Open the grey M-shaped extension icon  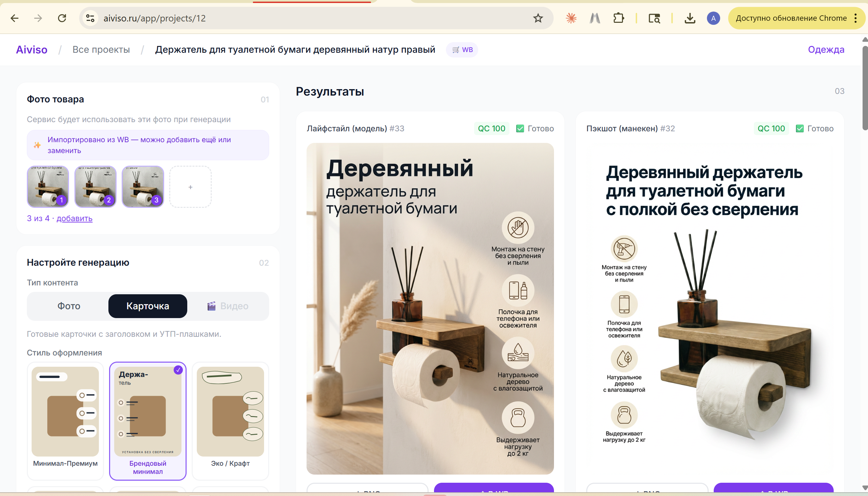click(x=595, y=18)
